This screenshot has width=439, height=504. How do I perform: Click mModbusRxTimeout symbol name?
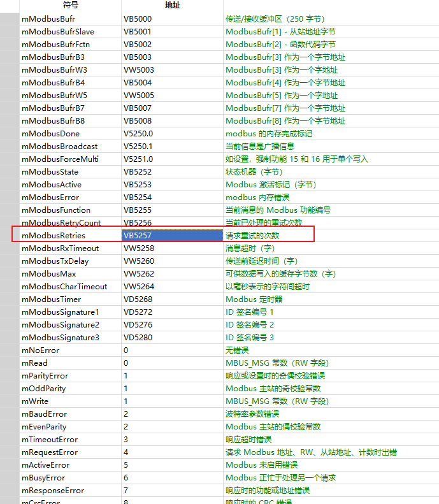60,248
